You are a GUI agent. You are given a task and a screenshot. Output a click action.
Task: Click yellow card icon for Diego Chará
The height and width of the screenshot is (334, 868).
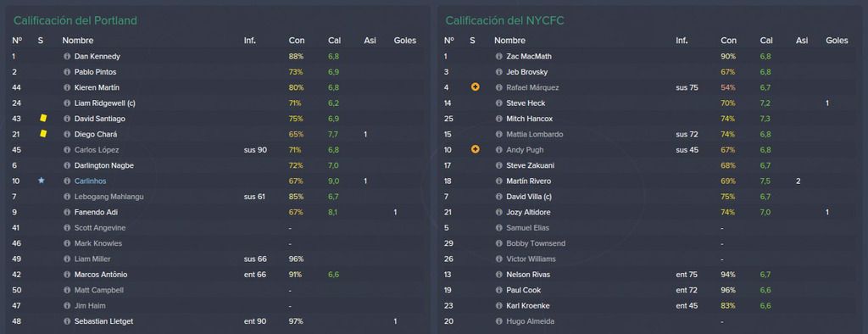43,134
